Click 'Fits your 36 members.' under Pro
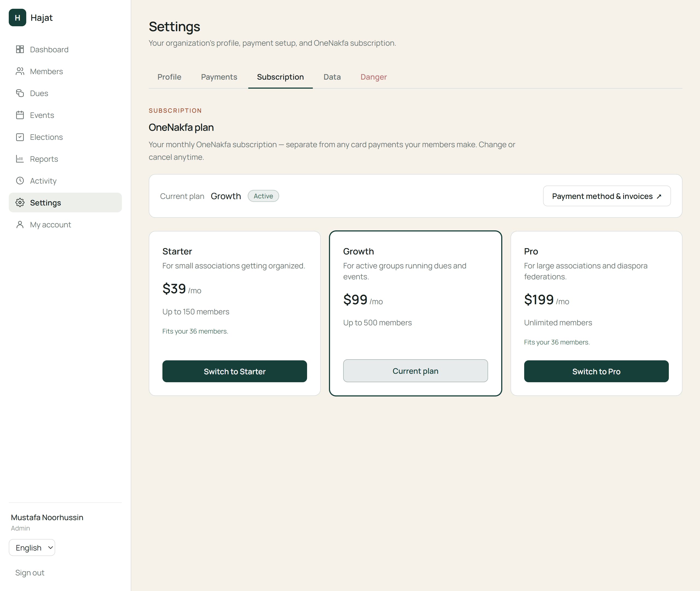Viewport: 700px width, 591px height. (x=557, y=342)
